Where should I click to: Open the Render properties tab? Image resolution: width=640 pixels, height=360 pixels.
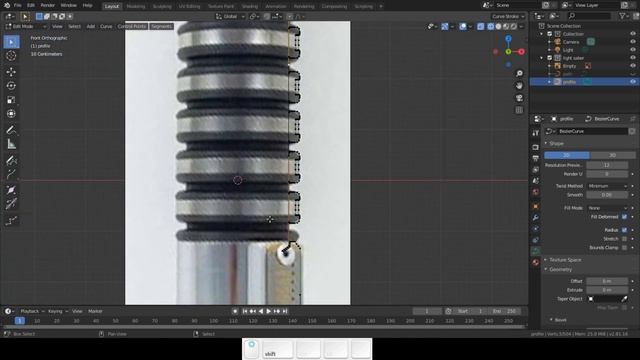pyautogui.click(x=536, y=147)
